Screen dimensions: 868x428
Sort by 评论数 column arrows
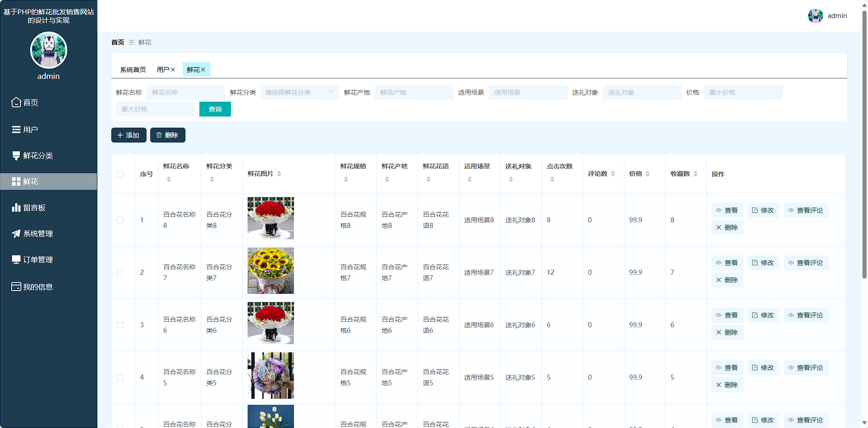click(613, 174)
